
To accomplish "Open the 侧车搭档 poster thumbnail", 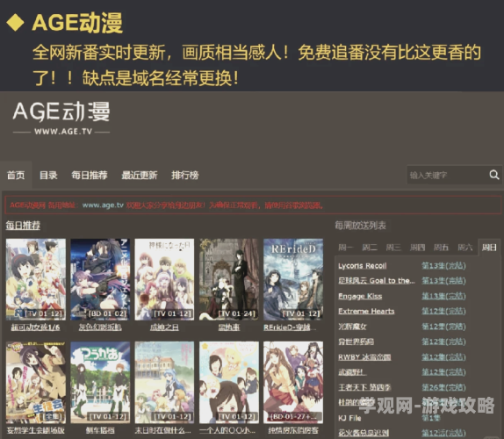I will 100,383.
